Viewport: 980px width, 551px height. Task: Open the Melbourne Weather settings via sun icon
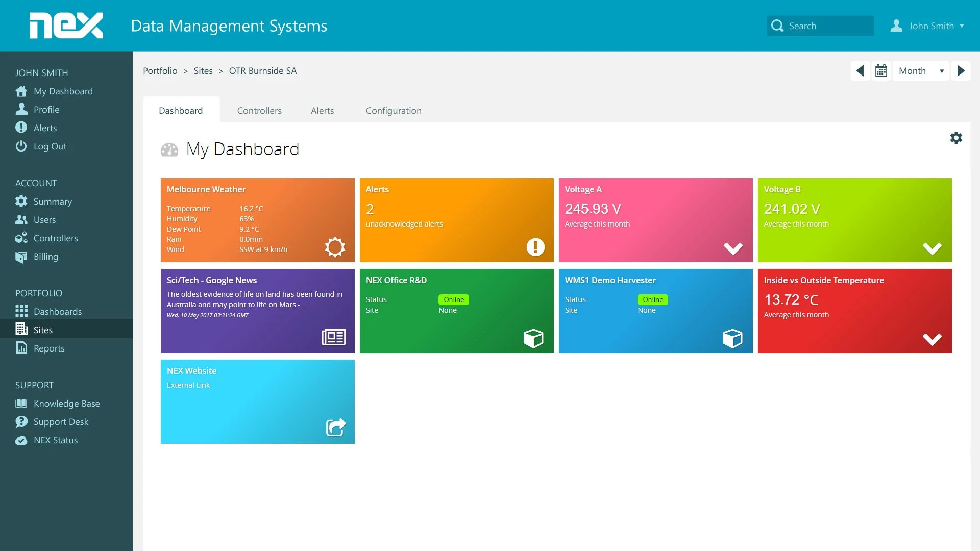click(x=335, y=247)
